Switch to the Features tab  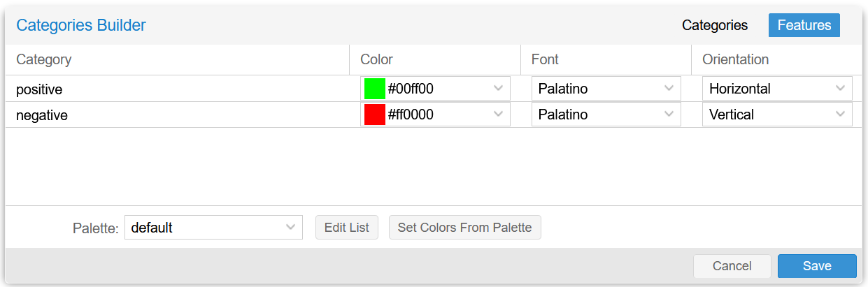click(804, 25)
